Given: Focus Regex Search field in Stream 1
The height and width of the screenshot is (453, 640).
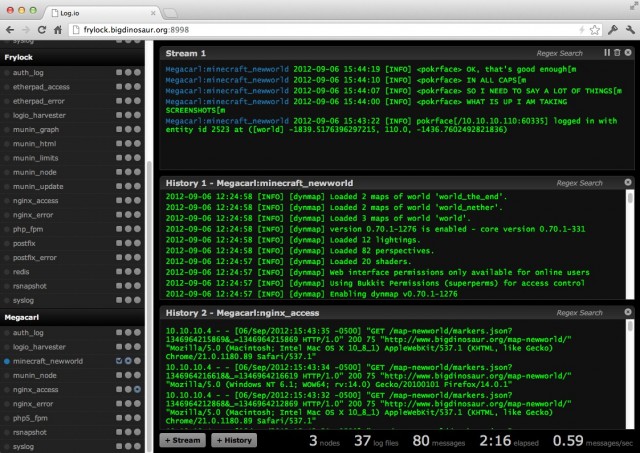Looking at the screenshot, I should (559, 53).
